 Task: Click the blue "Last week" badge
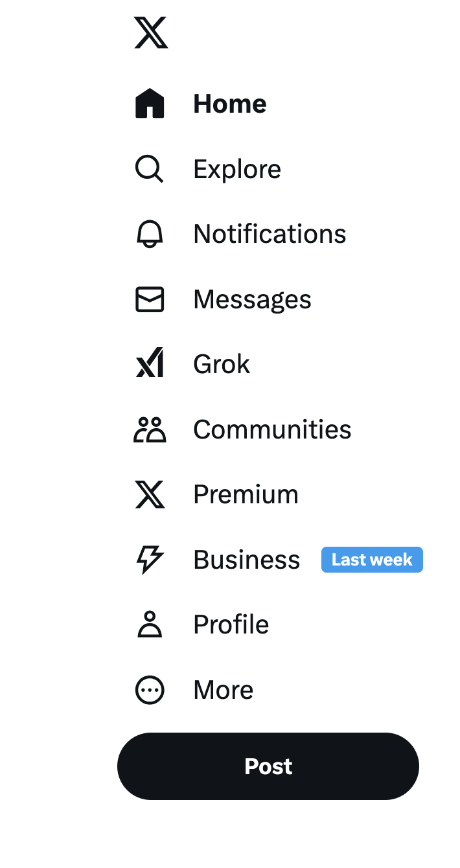372,560
